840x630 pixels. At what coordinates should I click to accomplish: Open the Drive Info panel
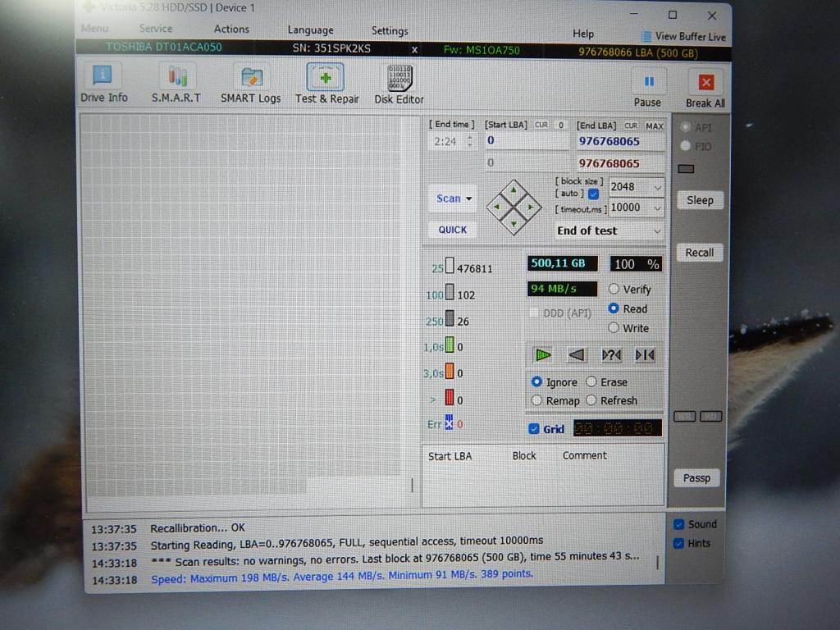103,84
